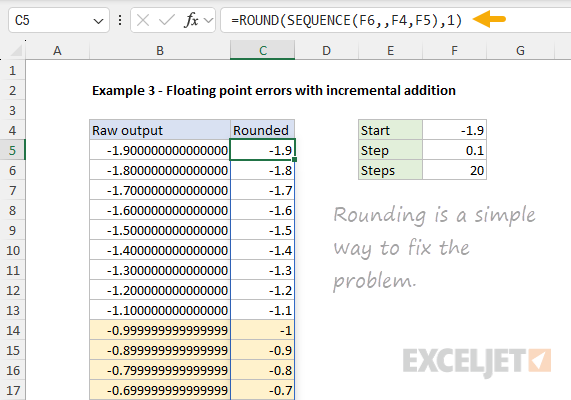Click the Name Box showing C5

click(59, 20)
